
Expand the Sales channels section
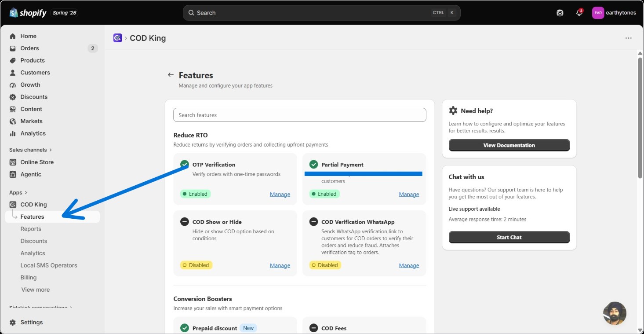[31, 150]
